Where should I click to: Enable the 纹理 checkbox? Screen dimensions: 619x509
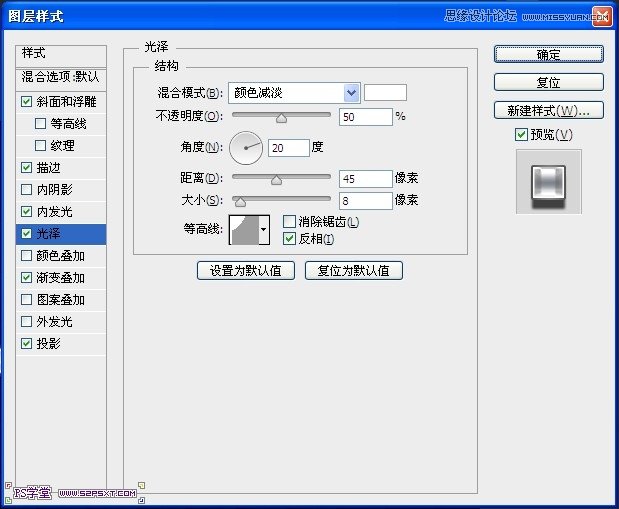tap(40, 146)
